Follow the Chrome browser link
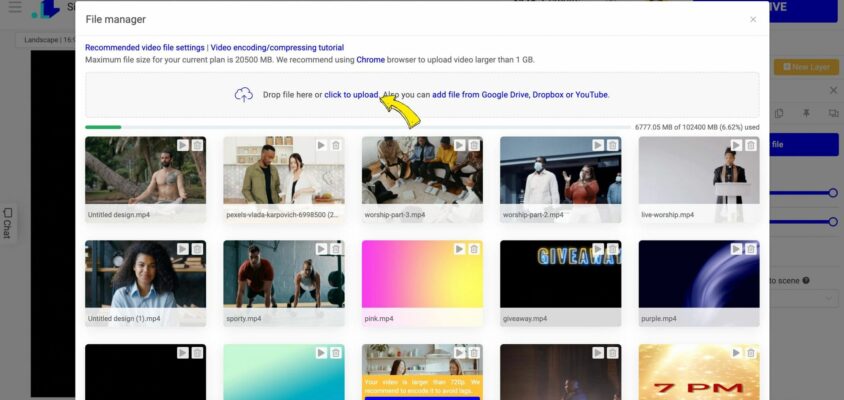Viewport: 844px width, 400px height. pyautogui.click(x=370, y=60)
